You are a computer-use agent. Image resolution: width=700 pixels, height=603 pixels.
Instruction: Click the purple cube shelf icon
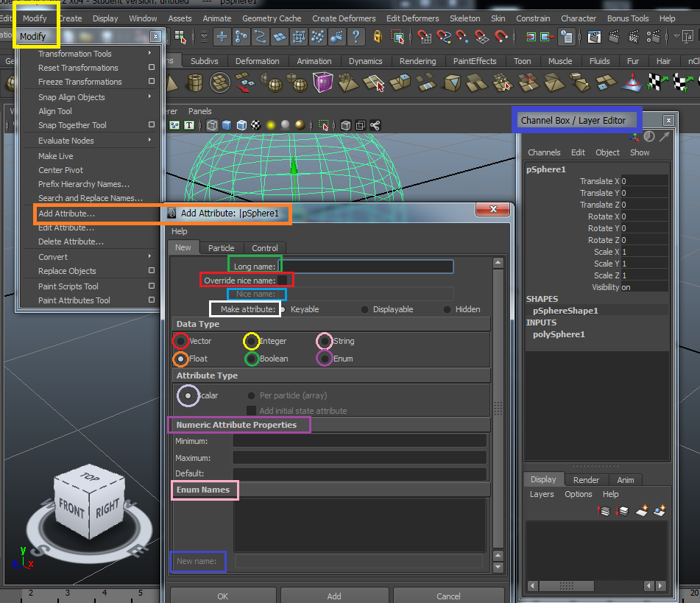click(322, 83)
